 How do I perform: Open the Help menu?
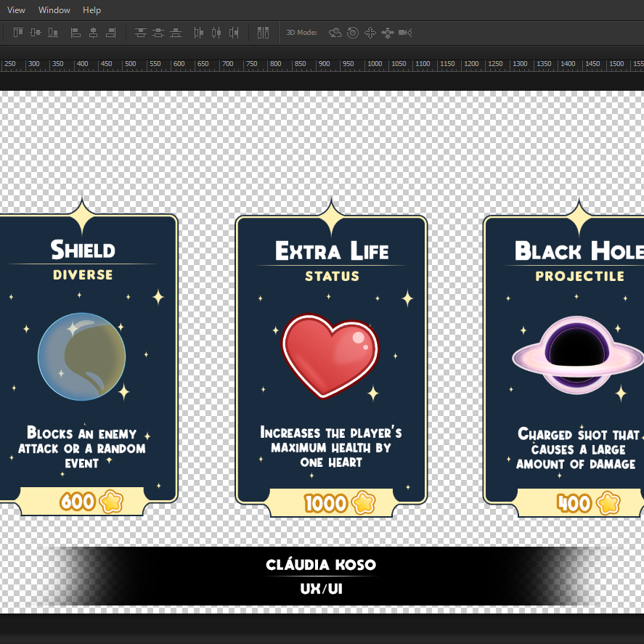(91, 9)
